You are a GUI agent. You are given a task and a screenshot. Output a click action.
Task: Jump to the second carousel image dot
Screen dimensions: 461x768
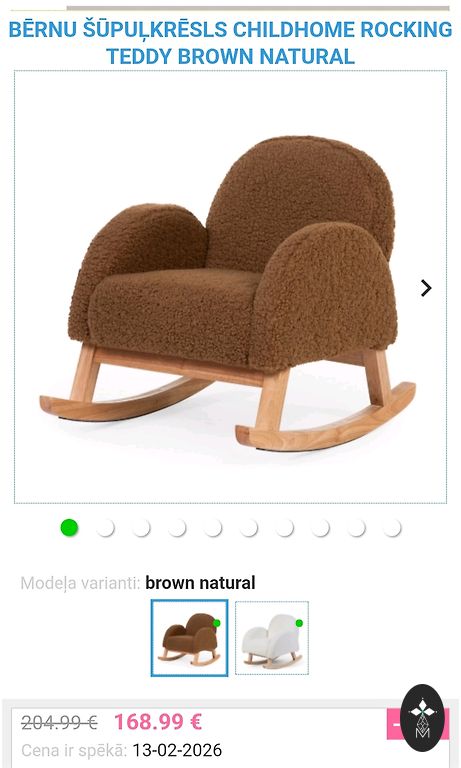click(x=105, y=528)
